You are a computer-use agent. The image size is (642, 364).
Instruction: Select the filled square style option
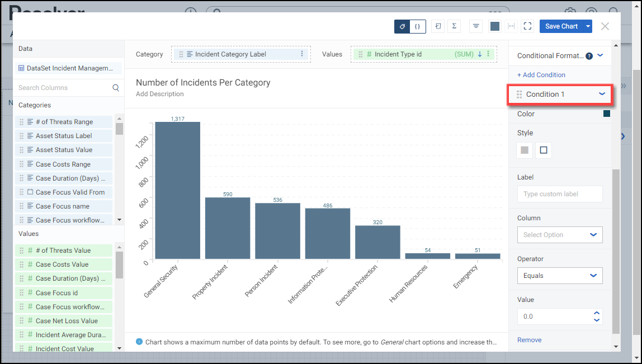click(x=525, y=150)
